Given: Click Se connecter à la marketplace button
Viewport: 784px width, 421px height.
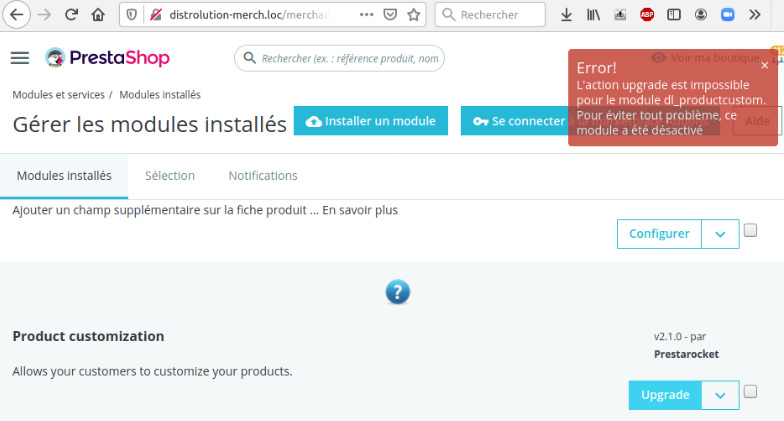Looking at the screenshot, I should [590, 121].
